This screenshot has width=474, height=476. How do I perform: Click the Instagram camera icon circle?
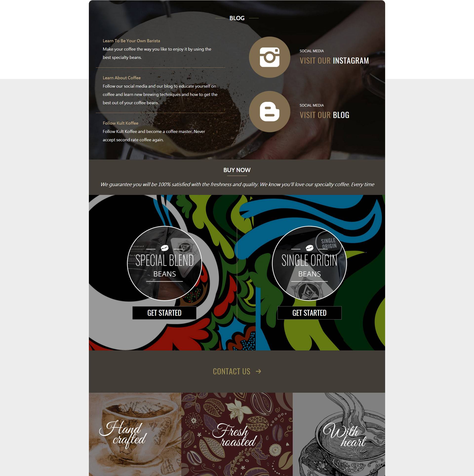[269, 57]
